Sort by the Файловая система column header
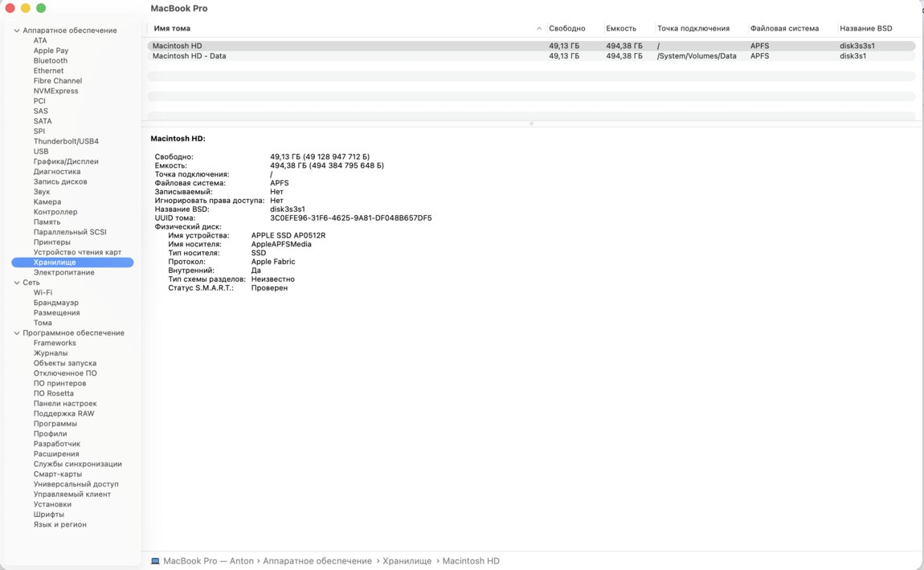924x570 pixels. [x=784, y=28]
